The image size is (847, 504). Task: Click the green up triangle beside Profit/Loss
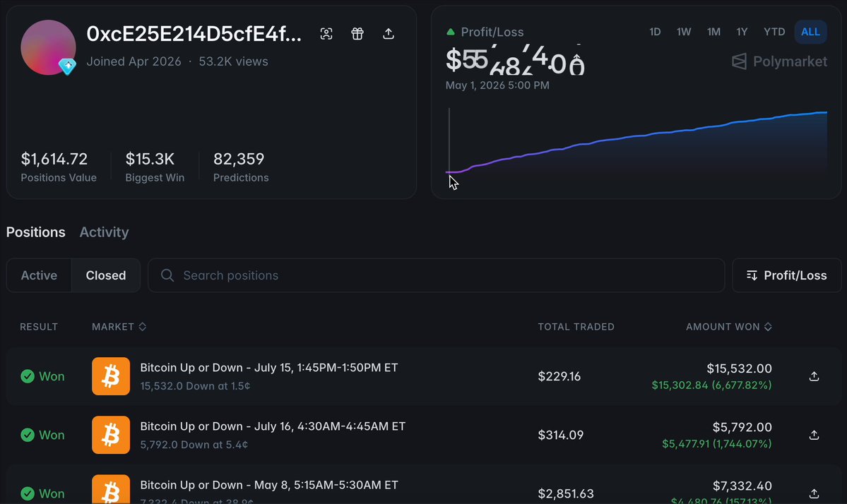(x=451, y=32)
